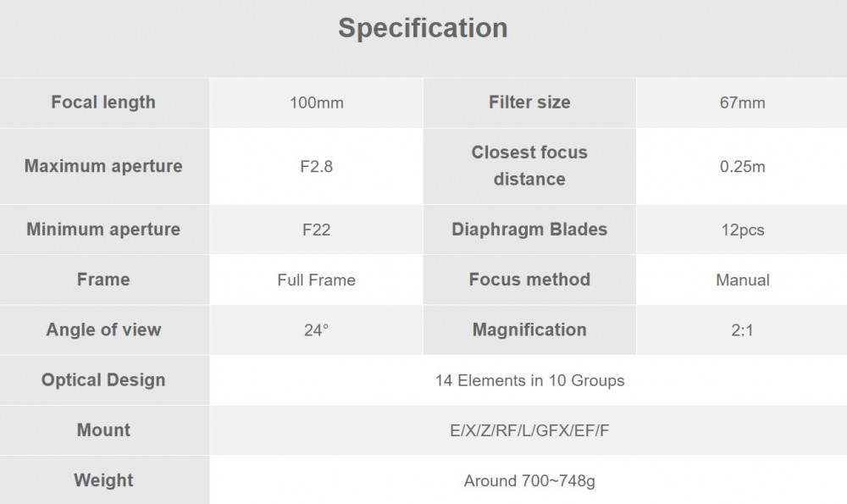Select the Minimum aperture label
This screenshot has height=504, width=847.
103,229
